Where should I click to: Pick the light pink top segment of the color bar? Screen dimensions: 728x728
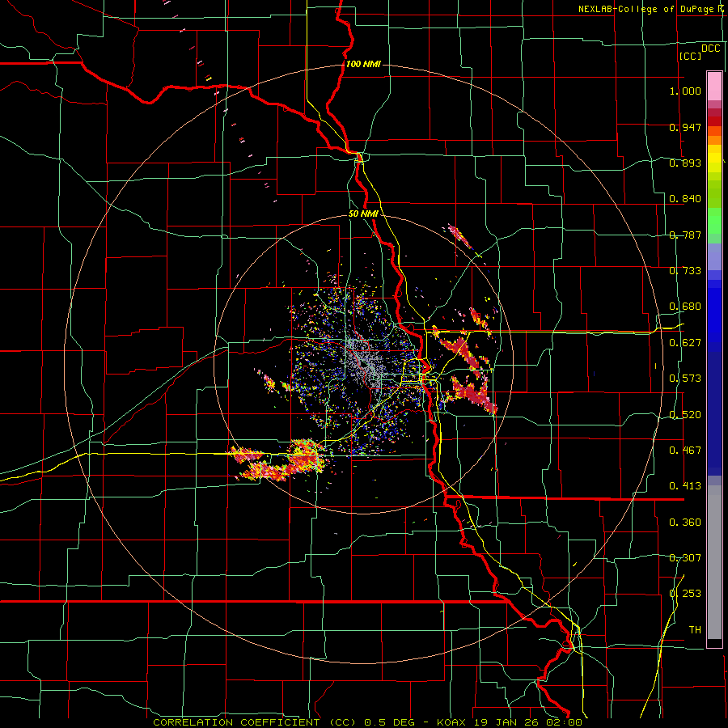coord(714,86)
